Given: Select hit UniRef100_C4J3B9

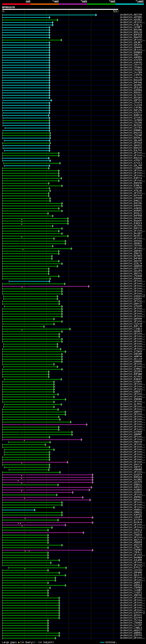Looking at the screenshot, I should [x=131, y=72].
